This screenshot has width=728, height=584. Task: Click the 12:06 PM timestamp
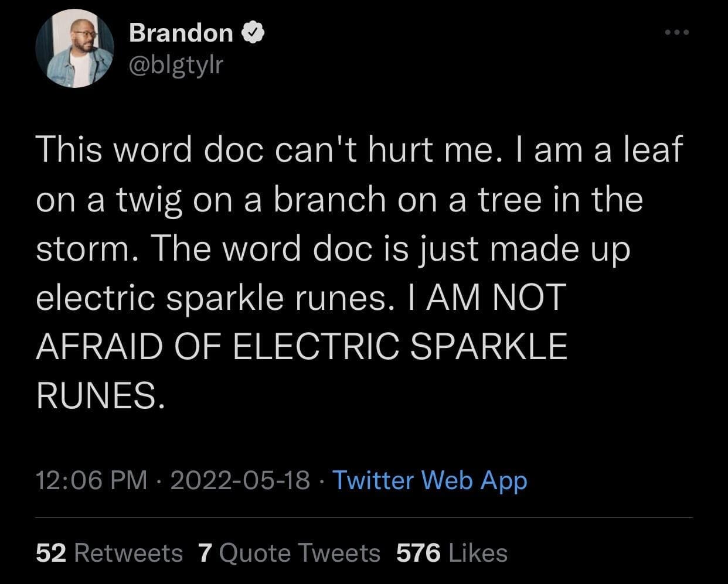click(x=91, y=480)
